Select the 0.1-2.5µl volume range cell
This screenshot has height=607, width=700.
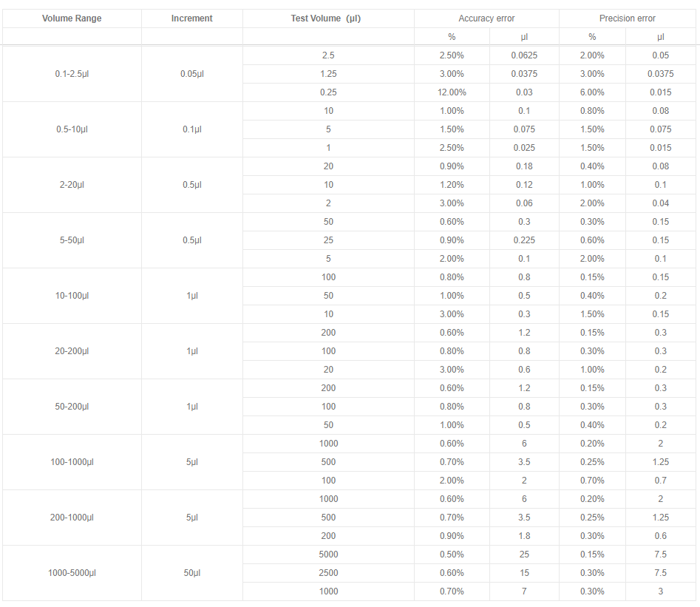tap(72, 74)
